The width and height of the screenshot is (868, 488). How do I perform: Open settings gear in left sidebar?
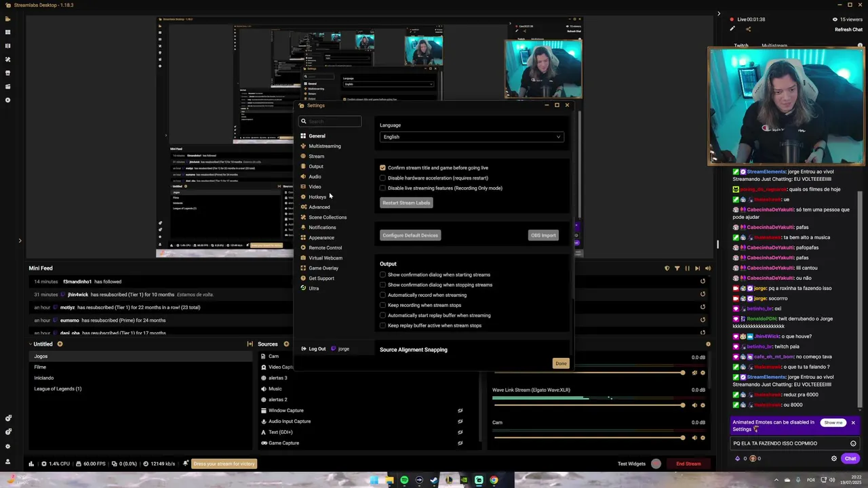8,446
